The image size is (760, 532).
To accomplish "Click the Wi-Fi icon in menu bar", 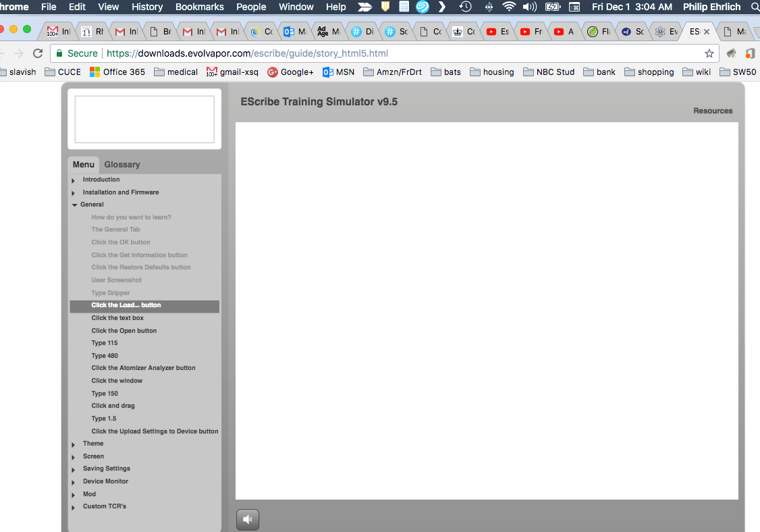I will coord(509,7).
